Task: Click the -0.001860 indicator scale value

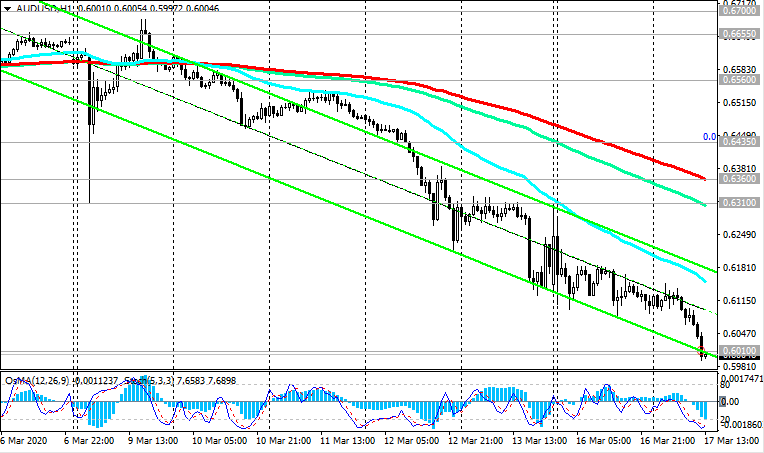Action: [742, 425]
